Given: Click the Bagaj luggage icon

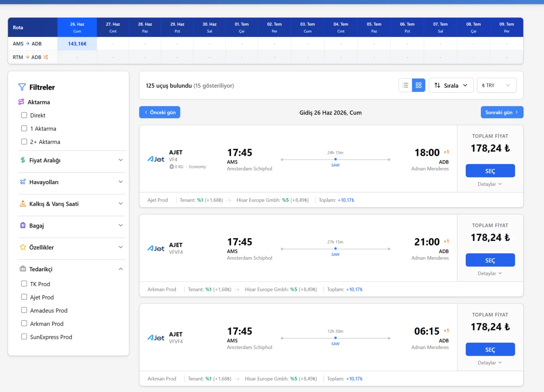Looking at the screenshot, I should click(x=23, y=225).
